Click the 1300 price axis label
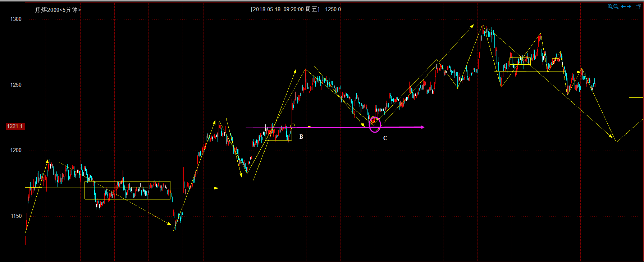Screen dimensions: 644x262 (x=16, y=19)
